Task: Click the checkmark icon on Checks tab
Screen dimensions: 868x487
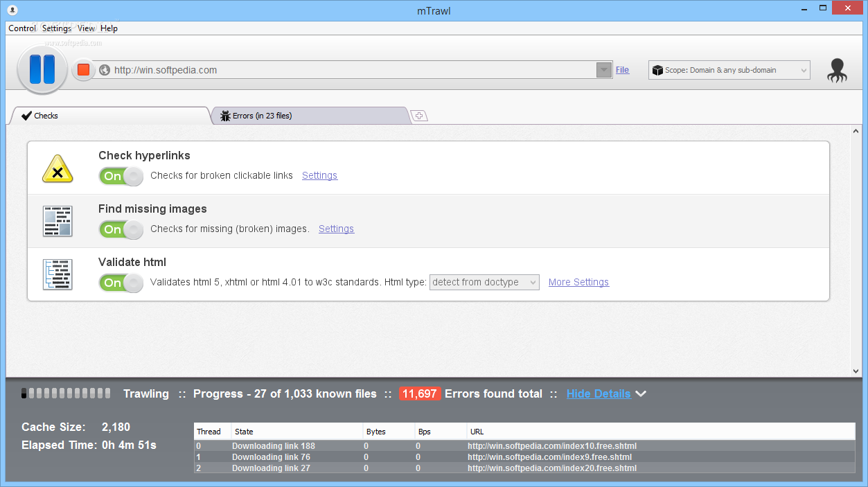Action: coord(27,116)
